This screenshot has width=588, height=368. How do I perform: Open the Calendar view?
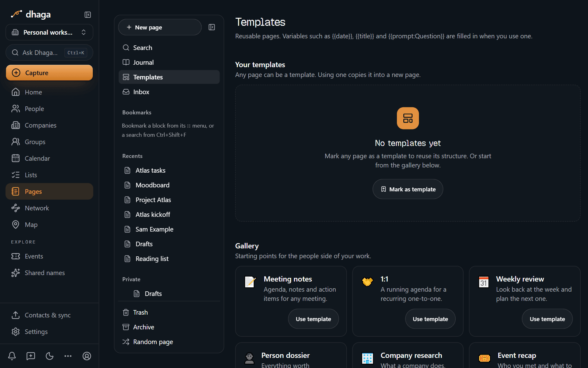49,158
